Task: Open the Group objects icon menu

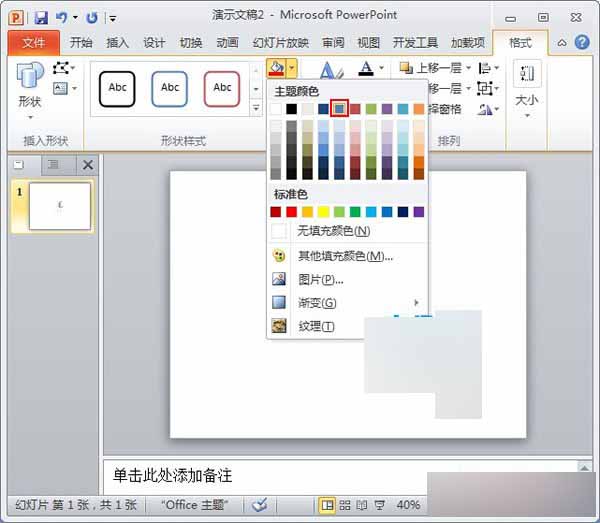Action: pyautogui.click(x=489, y=89)
